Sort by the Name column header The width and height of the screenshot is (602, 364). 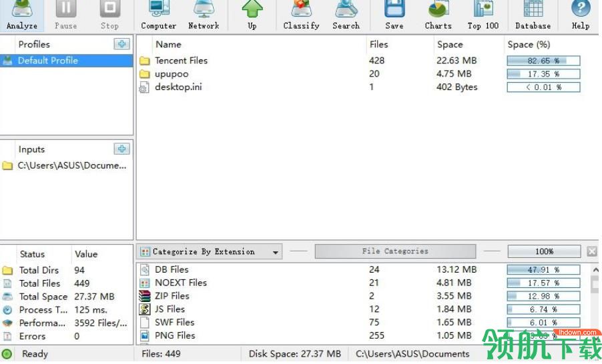tap(259, 45)
